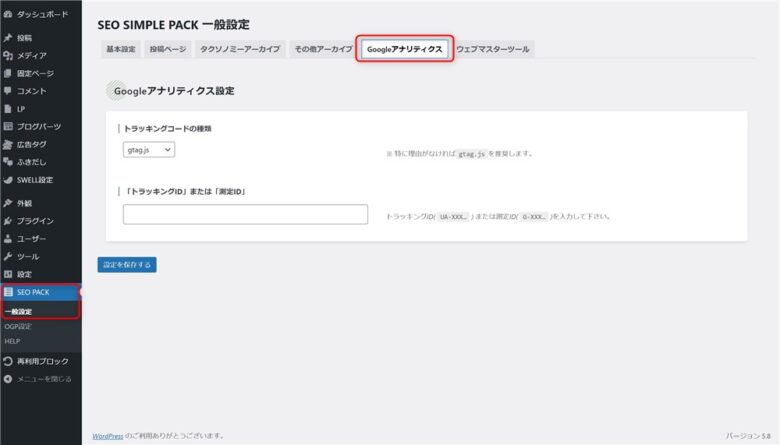Click the brush icon beside 外観

click(8, 203)
